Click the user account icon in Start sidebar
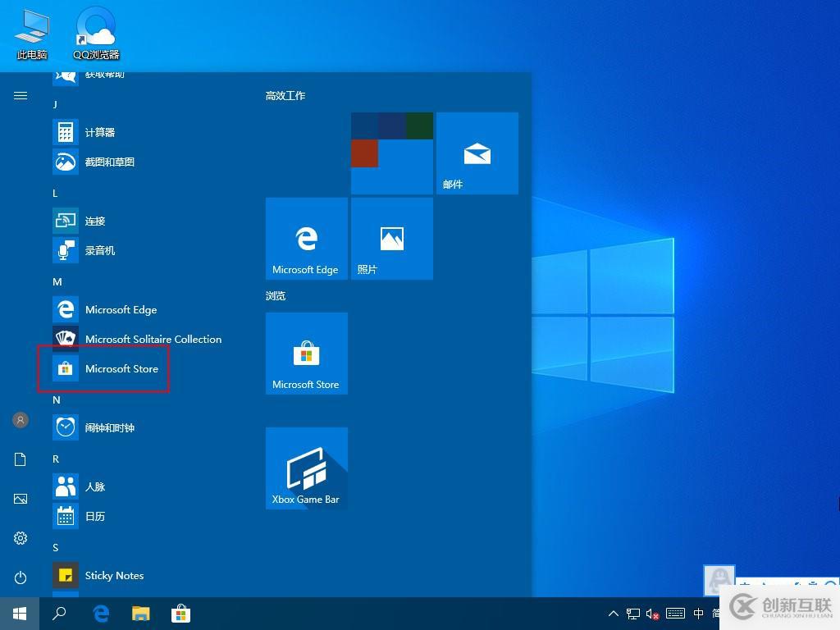This screenshot has height=630, width=840. point(21,420)
